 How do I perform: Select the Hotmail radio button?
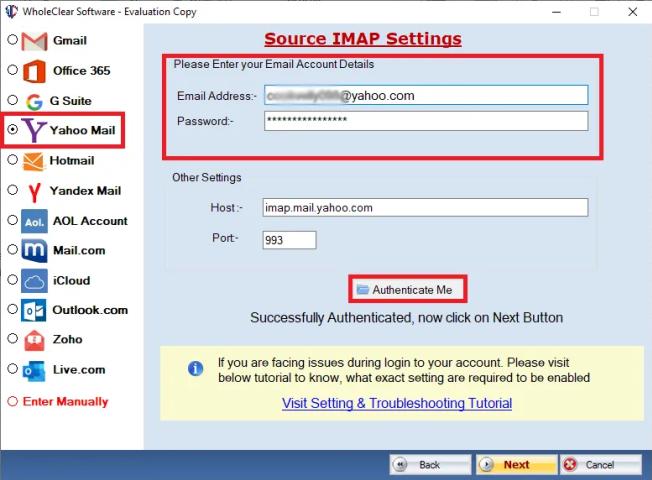pyautogui.click(x=12, y=160)
